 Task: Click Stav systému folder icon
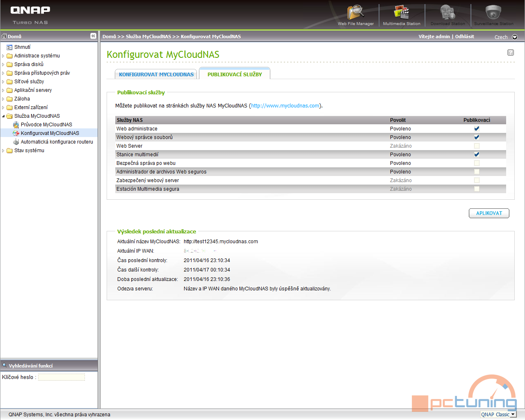click(x=9, y=151)
